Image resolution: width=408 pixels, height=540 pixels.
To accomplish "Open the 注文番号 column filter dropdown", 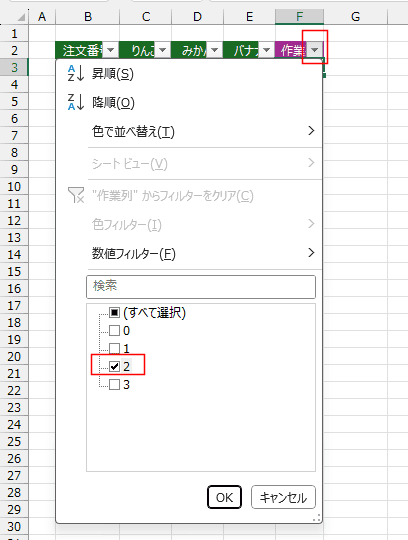I will coord(110,50).
